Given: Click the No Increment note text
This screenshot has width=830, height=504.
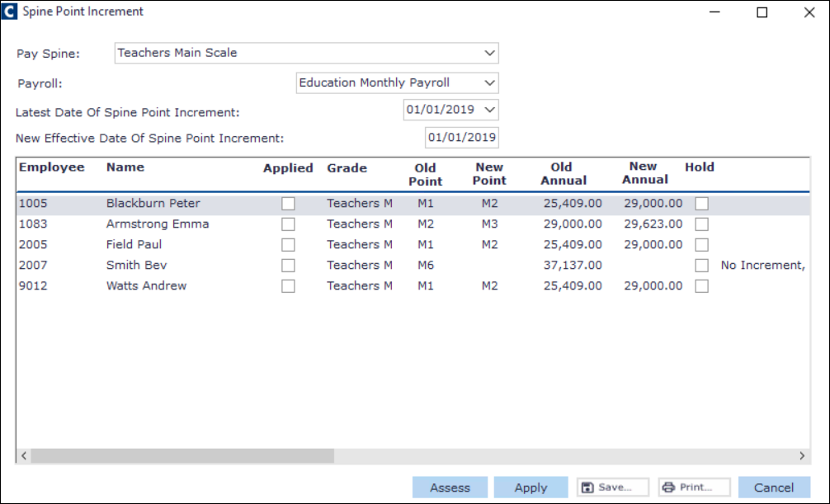Looking at the screenshot, I should pos(763,266).
